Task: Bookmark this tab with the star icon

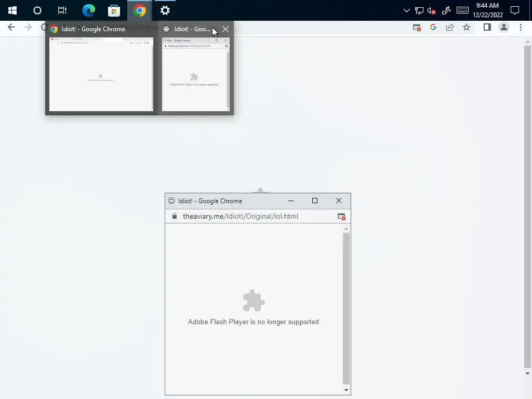Action: click(x=467, y=28)
